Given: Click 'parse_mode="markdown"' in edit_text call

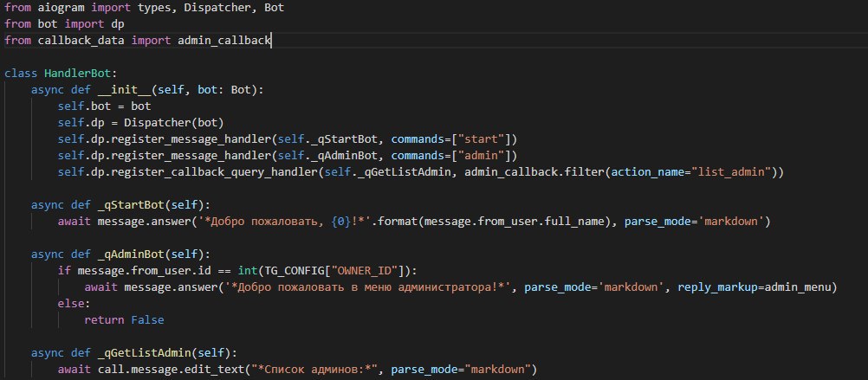Looking at the screenshot, I should pos(461,370).
